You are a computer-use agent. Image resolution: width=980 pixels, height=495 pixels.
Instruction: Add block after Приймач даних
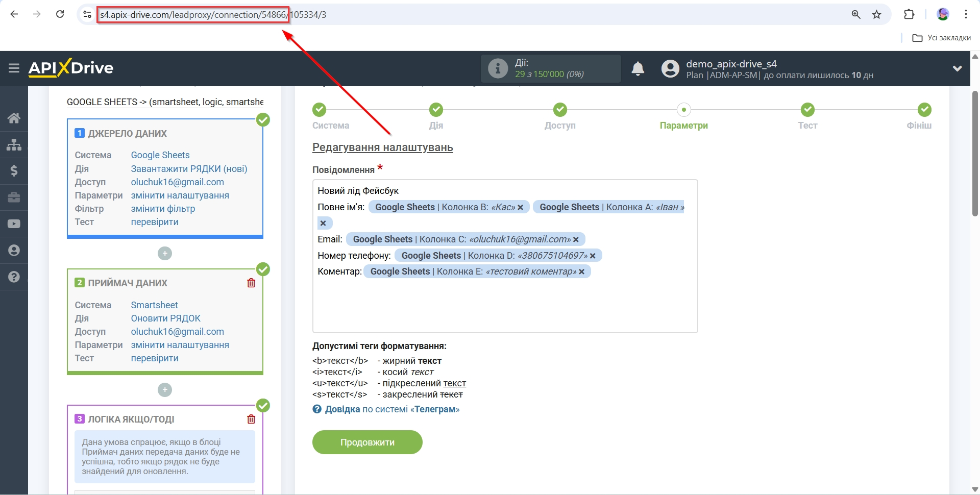click(x=165, y=390)
